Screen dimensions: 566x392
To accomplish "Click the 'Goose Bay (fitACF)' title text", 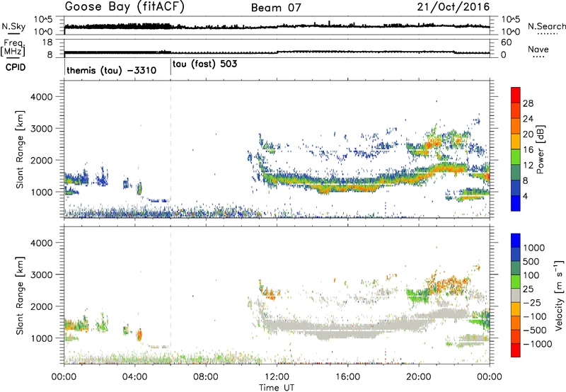I will click(125, 7).
